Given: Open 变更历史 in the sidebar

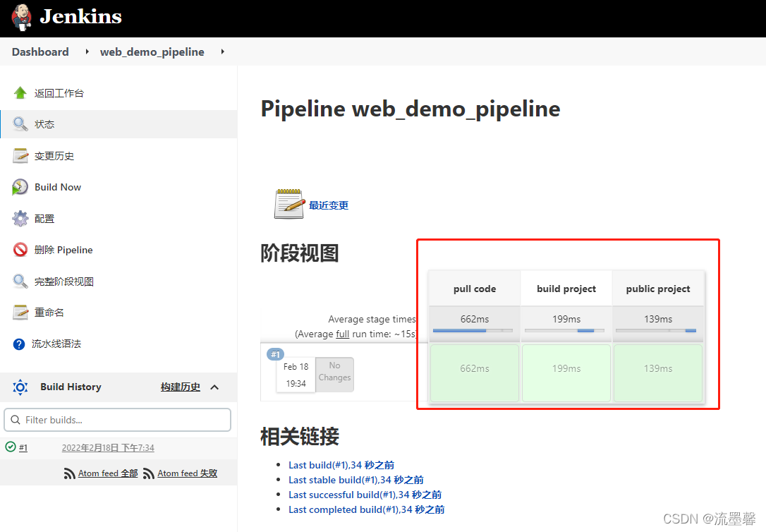Looking at the screenshot, I should coord(54,156).
